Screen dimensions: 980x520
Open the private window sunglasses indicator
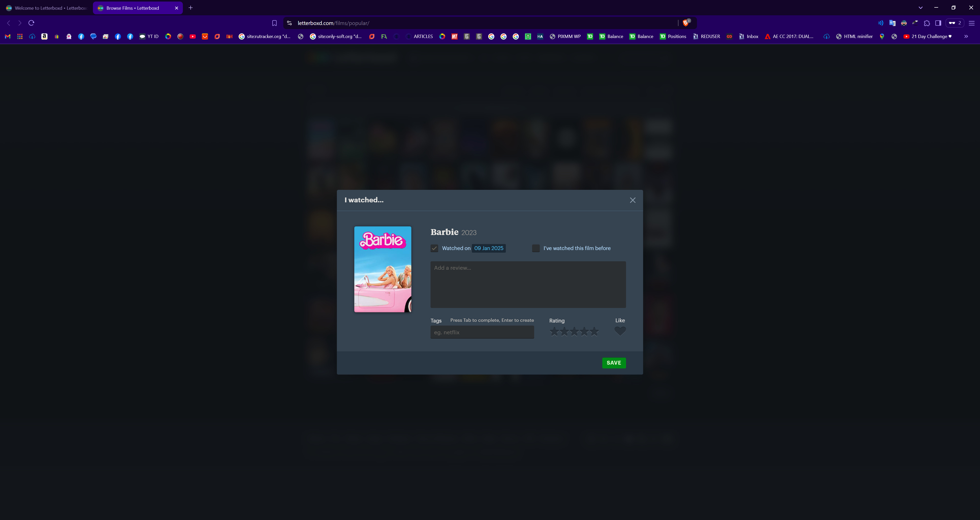[954, 23]
